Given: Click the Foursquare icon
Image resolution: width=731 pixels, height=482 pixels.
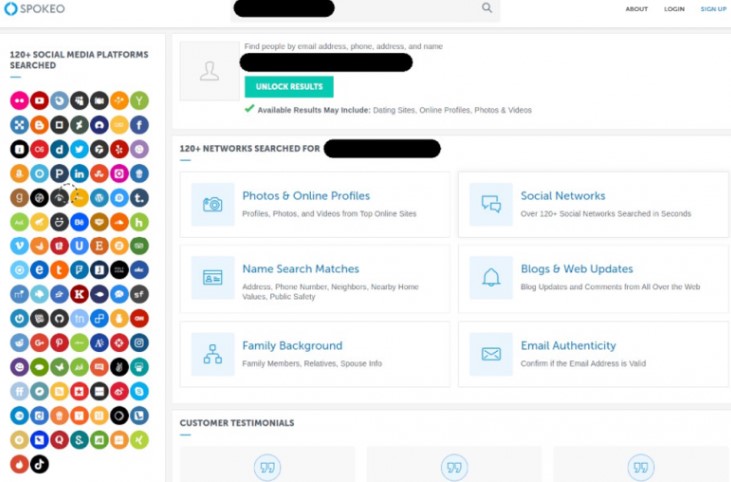Looking at the screenshot, I should tap(79, 270).
